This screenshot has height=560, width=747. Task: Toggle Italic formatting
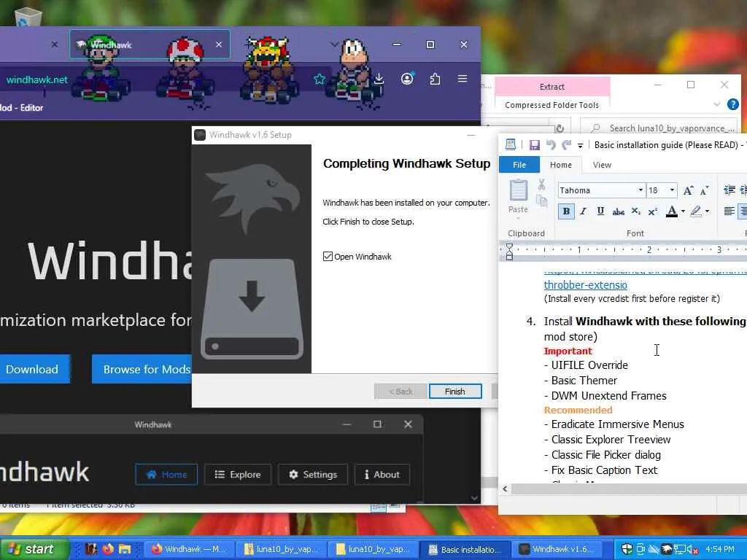tap(583, 211)
